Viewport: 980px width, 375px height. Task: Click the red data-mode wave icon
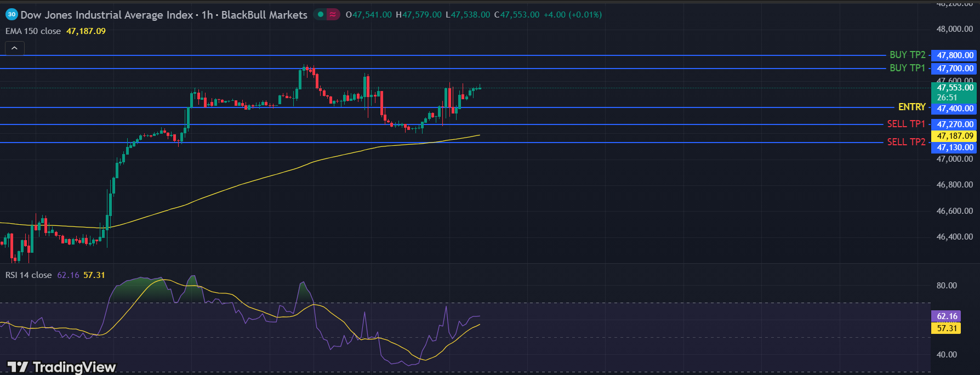[x=333, y=15]
